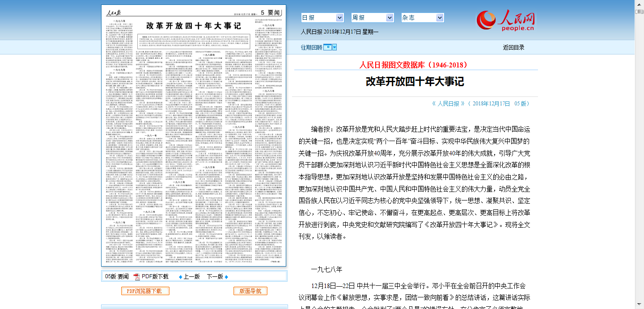
Task: Click 返回目录 to return to index
Action: [x=513, y=47]
